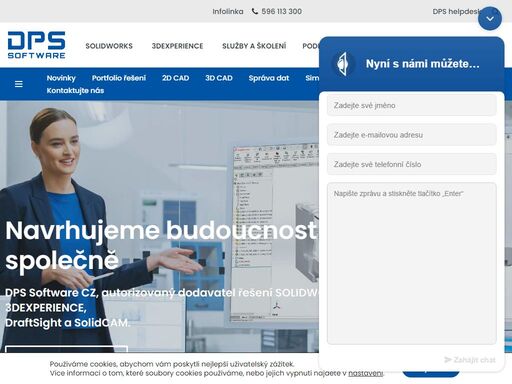Focus the e-mailovou adresu field
Screen dimensions: 512x384
coord(412,135)
